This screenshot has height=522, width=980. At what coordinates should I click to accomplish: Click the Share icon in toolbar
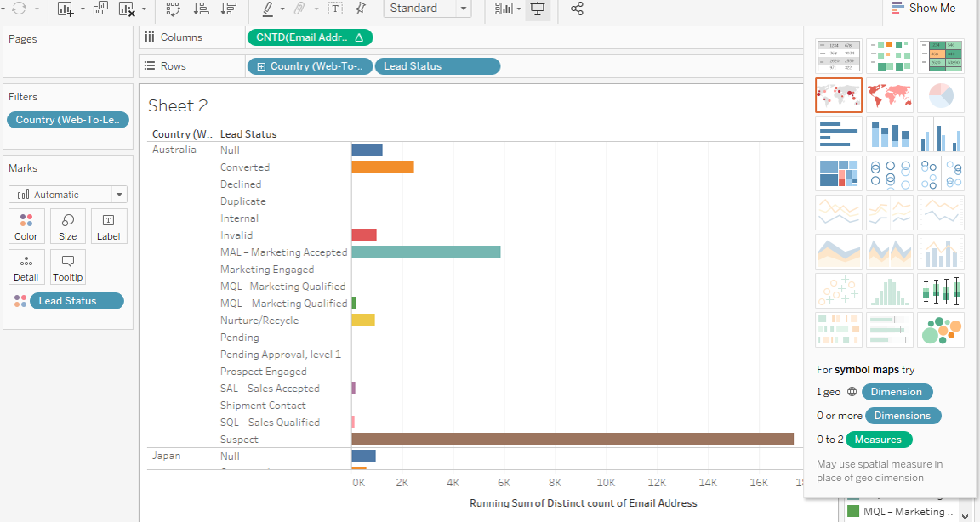coord(577,9)
